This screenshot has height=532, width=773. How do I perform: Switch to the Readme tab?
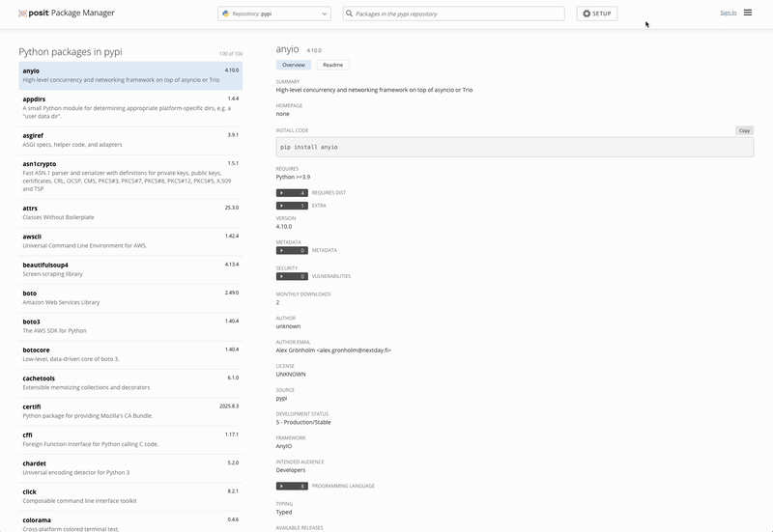332,65
